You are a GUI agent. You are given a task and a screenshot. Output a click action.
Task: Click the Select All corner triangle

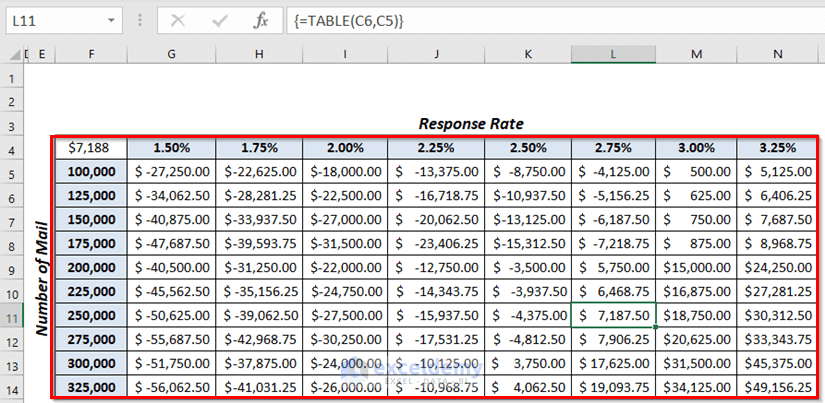[16, 54]
